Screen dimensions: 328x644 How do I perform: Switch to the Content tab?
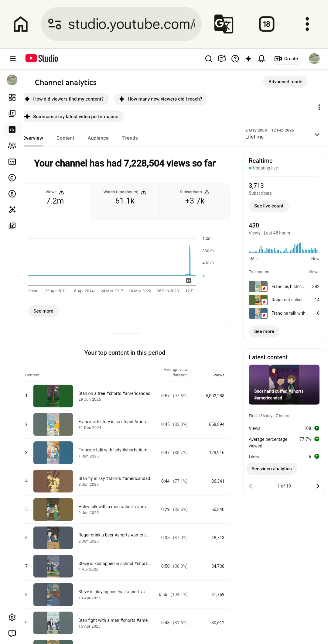click(x=65, y=138)
